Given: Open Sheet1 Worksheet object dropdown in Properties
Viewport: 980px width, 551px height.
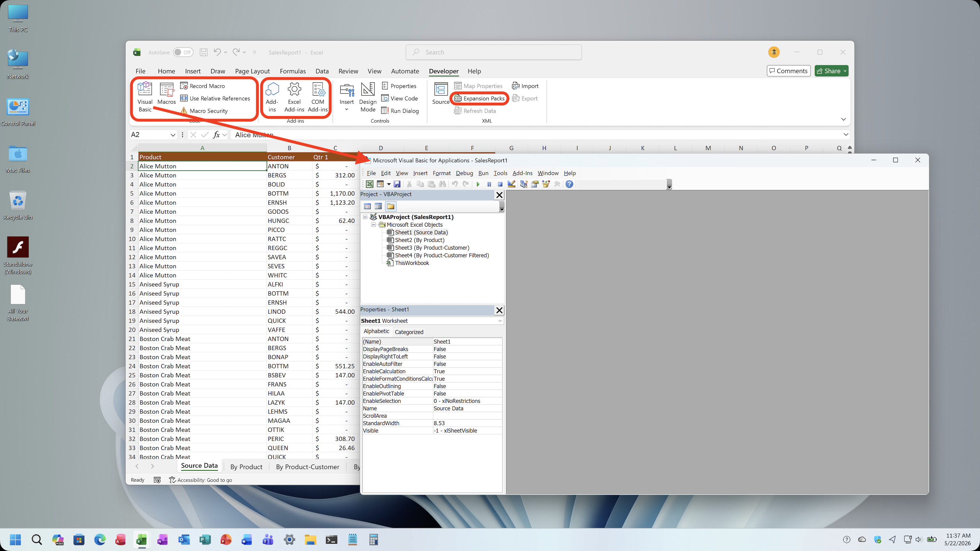Looking at the screenshot, I should click(x=500, y=321).
